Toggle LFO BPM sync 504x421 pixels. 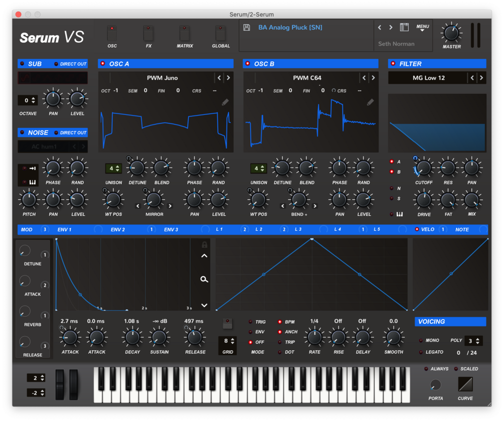(x=280, y=322)
